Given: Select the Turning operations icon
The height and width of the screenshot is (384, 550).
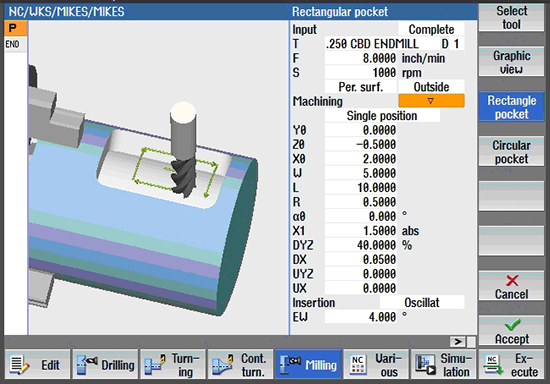Looking at the screenshot, I should pyautogui.click(x=155, y=365).
